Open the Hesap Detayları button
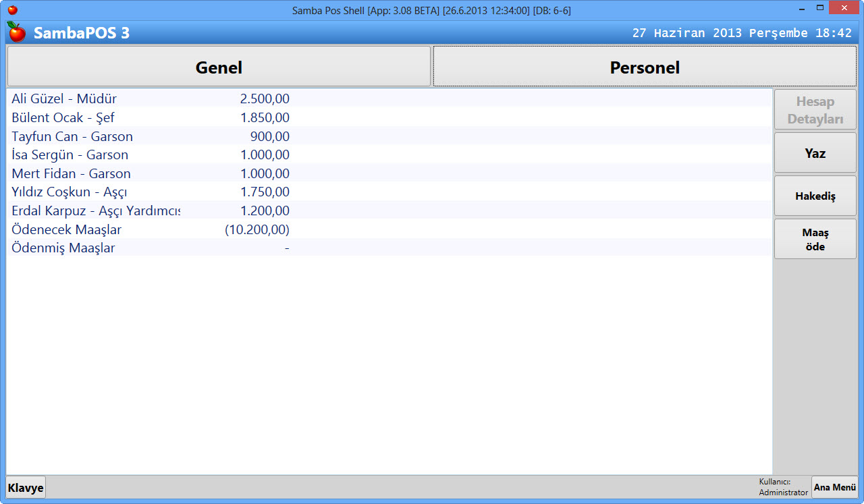Image resolution: width=864 pixels, height=504 pixels. coord(815,110)
